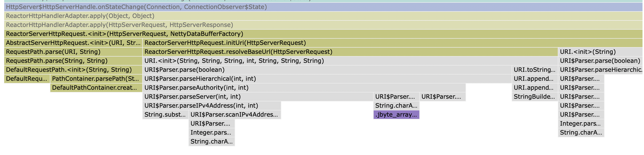This screenshot has width=644, height=155.
Task: Click RequestPath.parse(String, String) frame
Action: click(x=73, y=61)
